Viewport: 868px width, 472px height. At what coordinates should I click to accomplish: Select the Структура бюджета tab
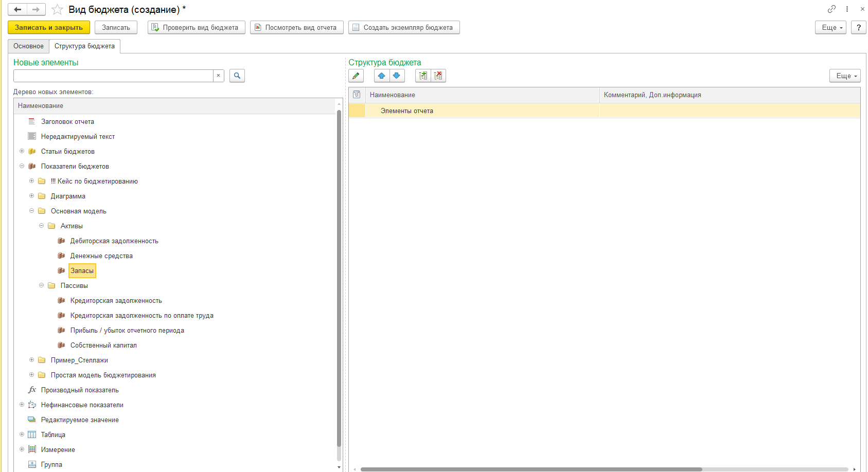click(84, 46)
